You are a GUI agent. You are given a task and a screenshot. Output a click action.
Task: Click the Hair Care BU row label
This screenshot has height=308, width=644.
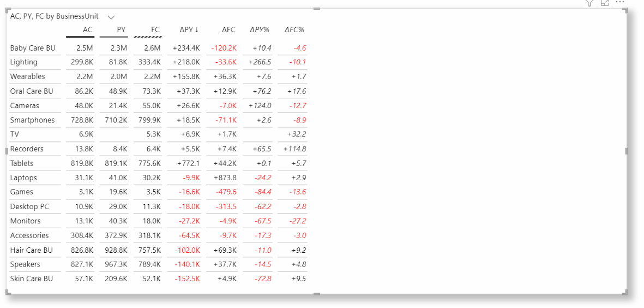(x=32, y=250)
